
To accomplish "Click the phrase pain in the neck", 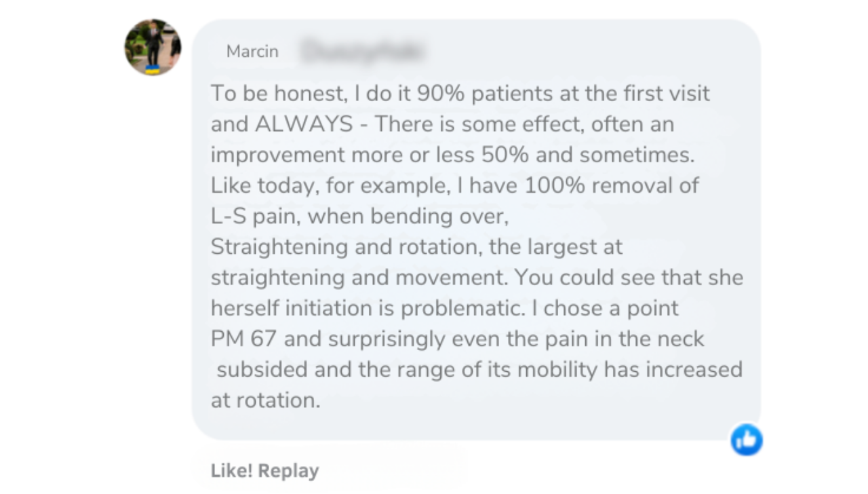I will (625, 339).
